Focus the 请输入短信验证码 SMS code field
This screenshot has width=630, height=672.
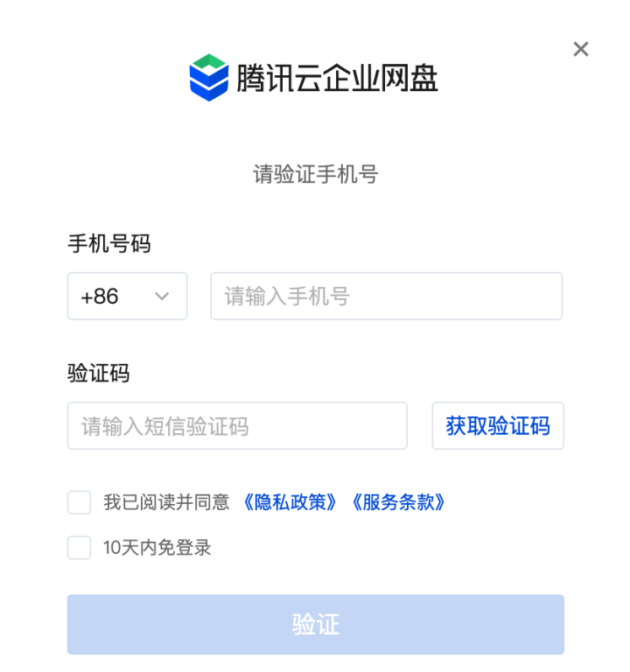pos(237,425)
